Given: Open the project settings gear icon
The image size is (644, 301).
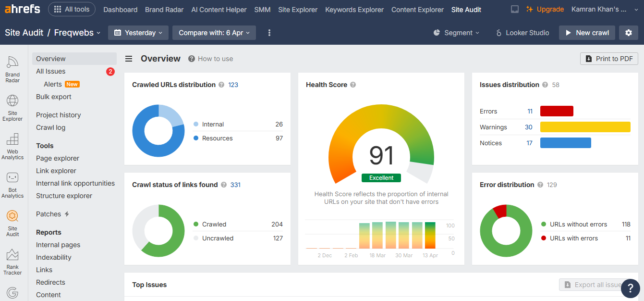Looking at the screenshot, I should tap(628, 33).
